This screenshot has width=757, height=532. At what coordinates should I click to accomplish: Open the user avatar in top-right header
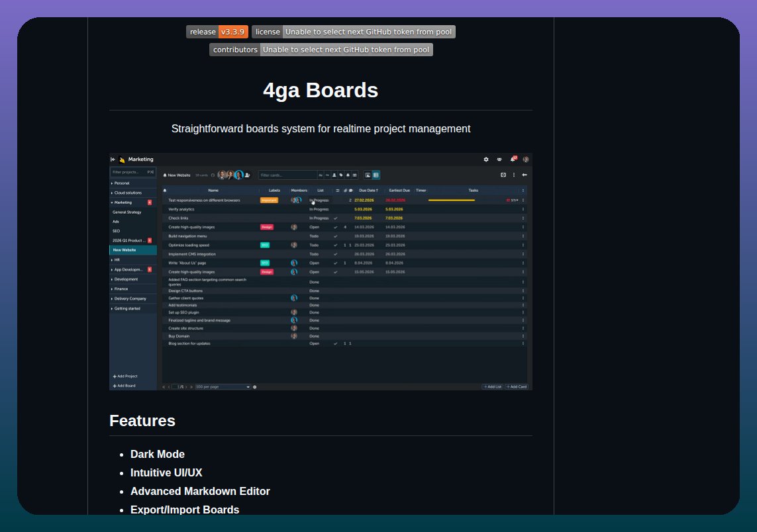click(526, 159)
